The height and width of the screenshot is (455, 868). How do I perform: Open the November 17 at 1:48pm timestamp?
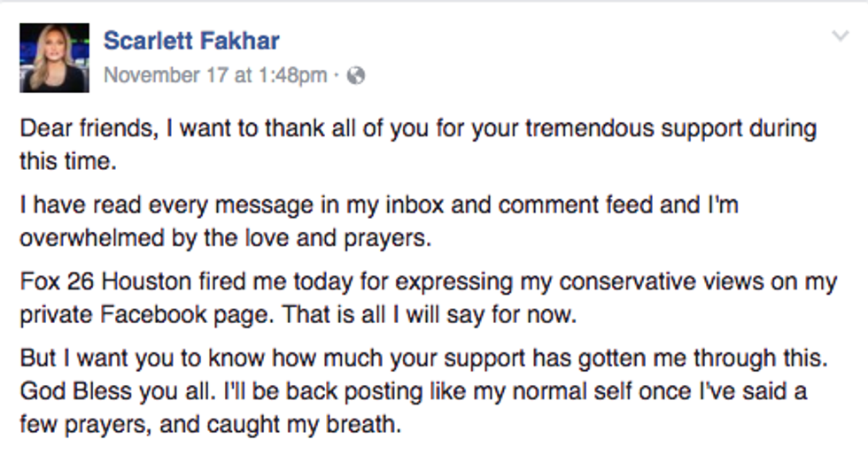(x=215, y=76)
